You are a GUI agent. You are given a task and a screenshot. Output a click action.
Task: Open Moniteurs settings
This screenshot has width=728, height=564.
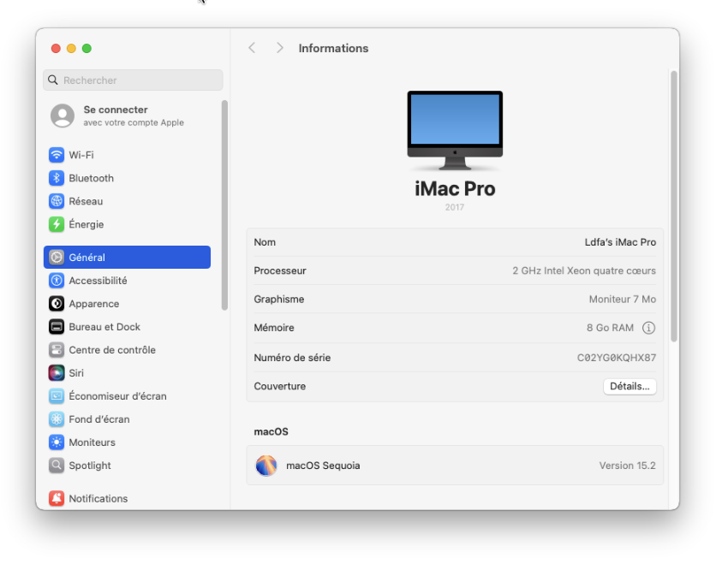point(127,442)
